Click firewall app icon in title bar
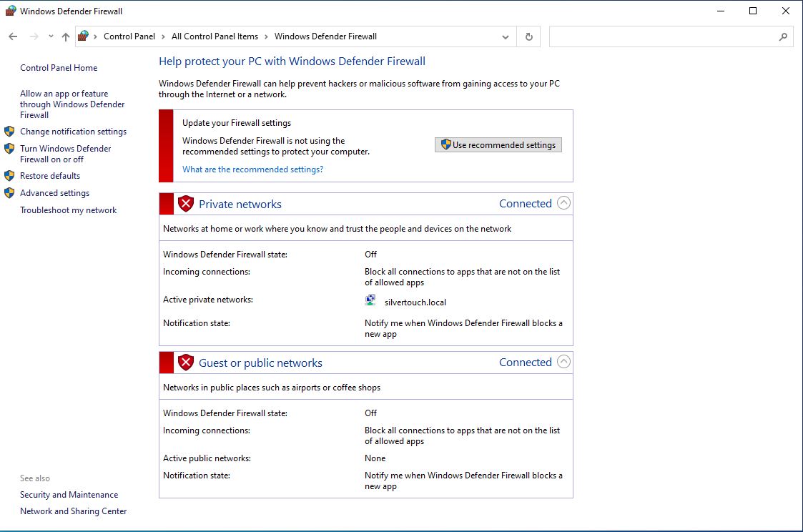This screenshot has width=803, height=532. [x=10, y=11]
